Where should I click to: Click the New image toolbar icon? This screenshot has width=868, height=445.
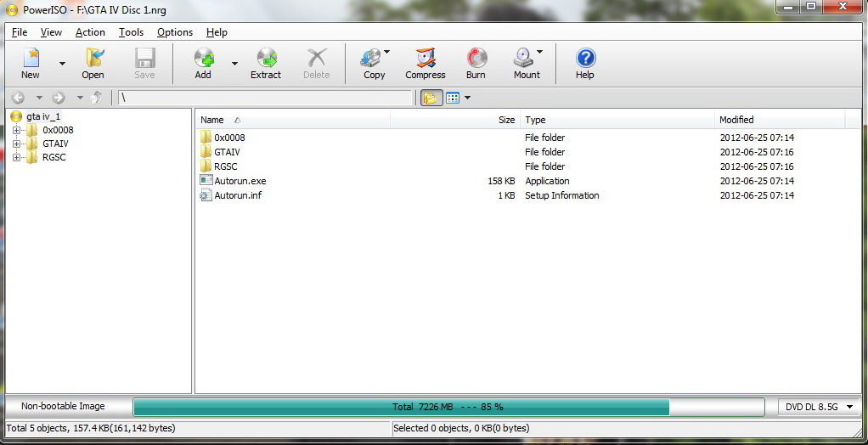31,58
